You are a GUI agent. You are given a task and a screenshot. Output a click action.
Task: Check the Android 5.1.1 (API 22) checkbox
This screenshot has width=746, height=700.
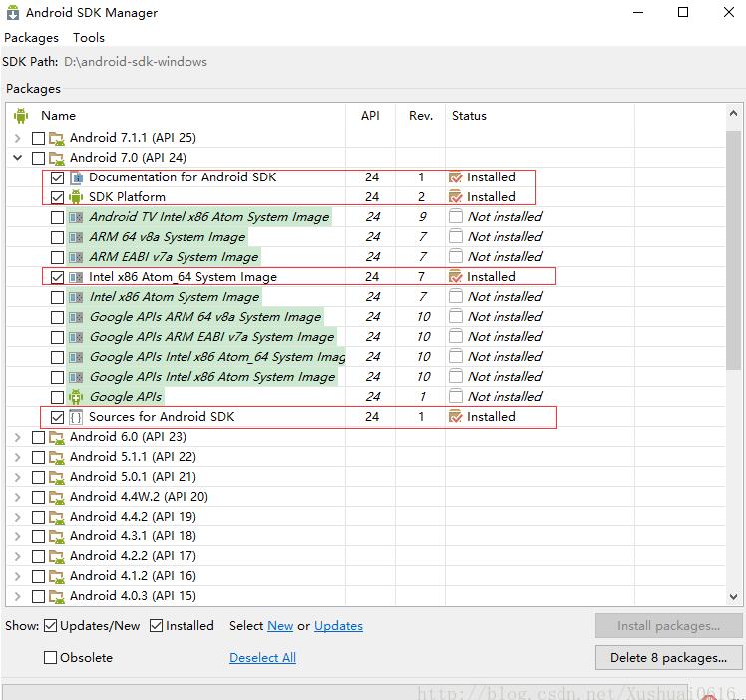click(x=38, y=457)
